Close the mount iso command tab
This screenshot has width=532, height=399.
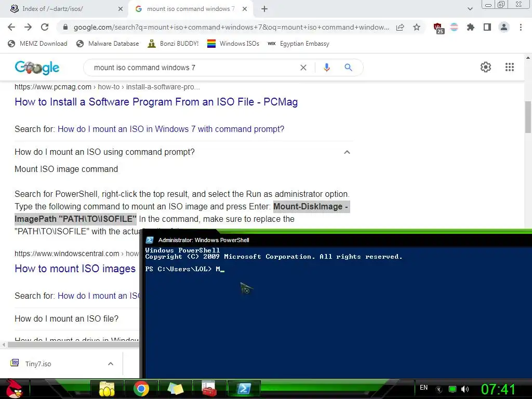point(245,9)
